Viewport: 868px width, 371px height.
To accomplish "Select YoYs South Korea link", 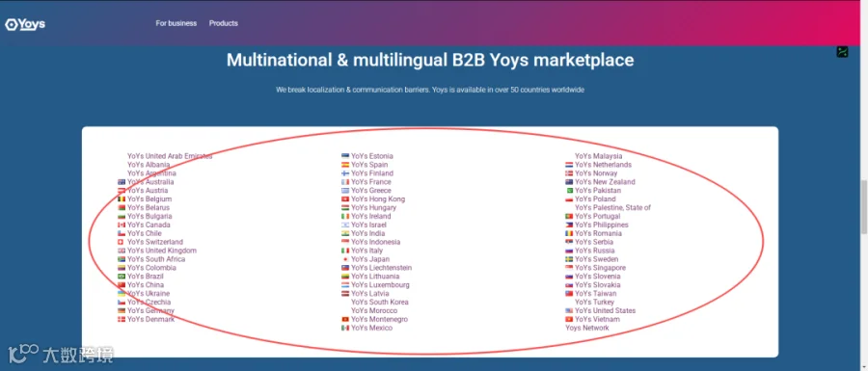I will (380, 302).
